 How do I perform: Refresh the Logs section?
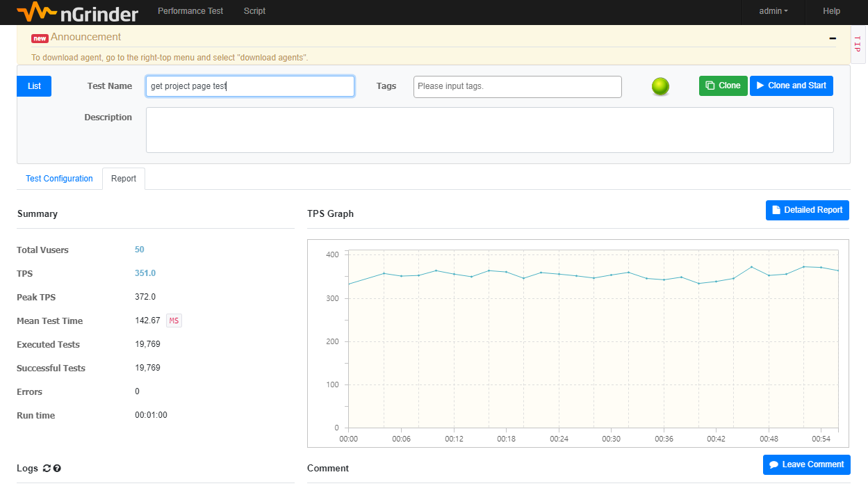tap(47, 469)
